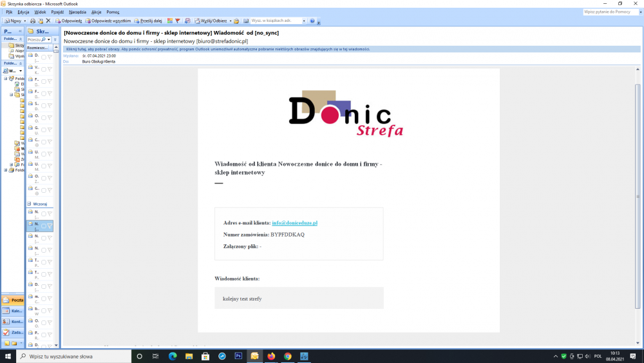Viewport: 644px width, 363px height.
Task: Open Photoshop from the taskbar
Action: coord(238,356)
